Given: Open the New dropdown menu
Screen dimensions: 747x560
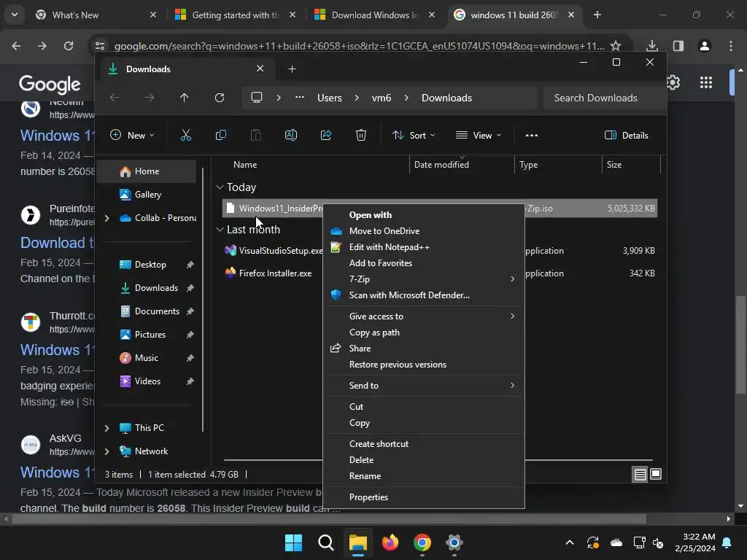Looking at the screenshot, I should (132, 135).
